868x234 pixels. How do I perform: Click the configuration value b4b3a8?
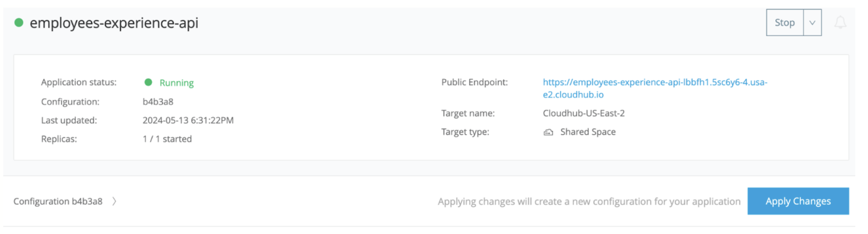(x=158, y=102)
